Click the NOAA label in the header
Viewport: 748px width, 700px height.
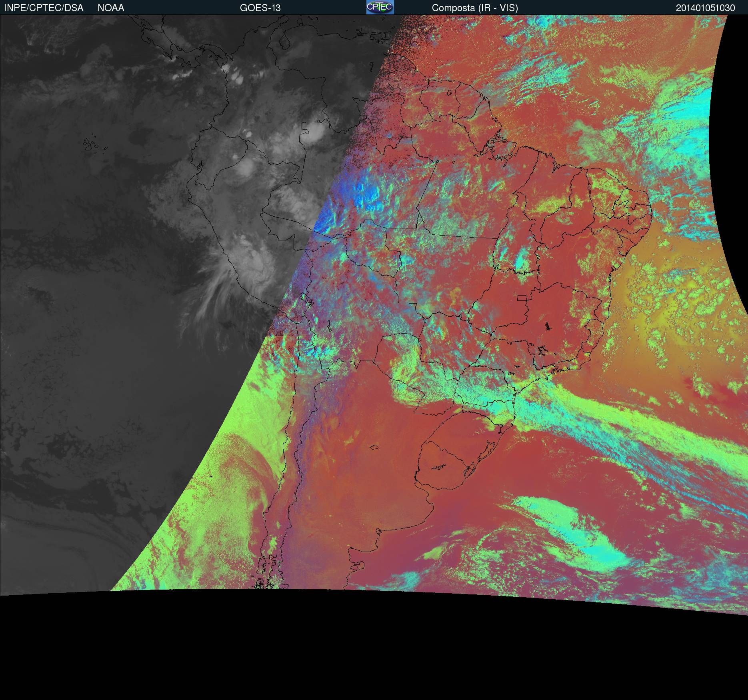[111, 8]
